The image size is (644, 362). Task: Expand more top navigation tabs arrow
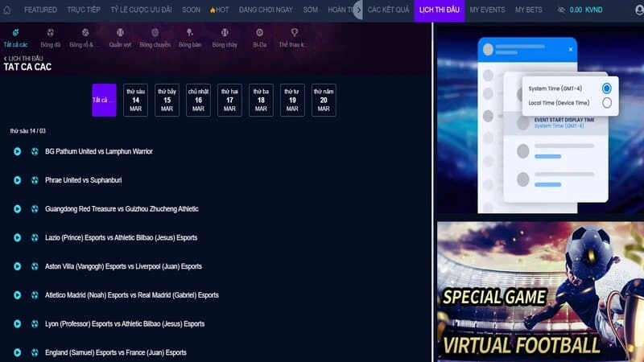[358, 10]
